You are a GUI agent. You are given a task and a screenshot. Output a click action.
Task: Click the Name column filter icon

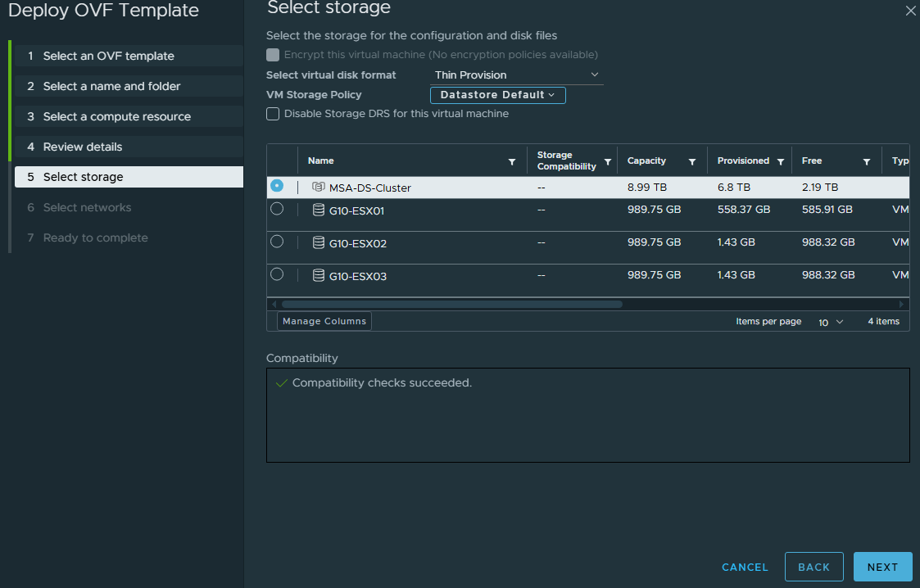coord(512,162)
